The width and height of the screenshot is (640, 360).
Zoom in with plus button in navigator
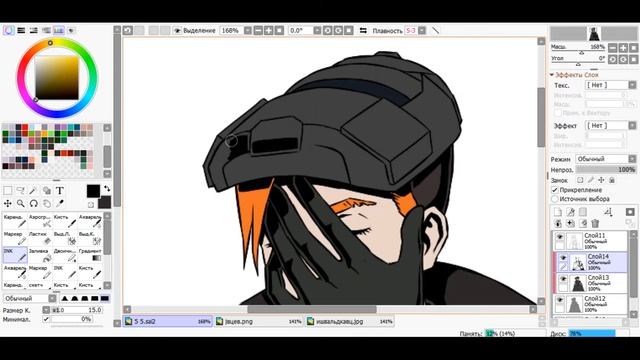click(x=623, y=48)
